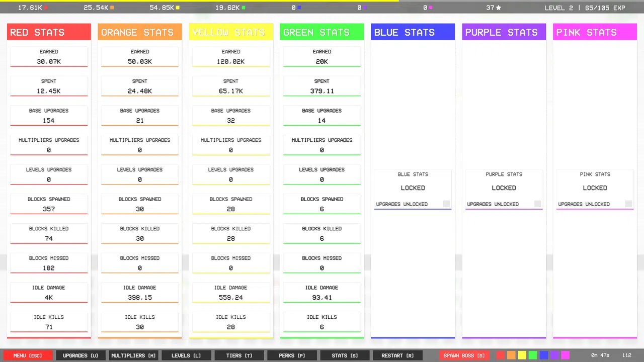Image resolution: width=644 pixels, height=362 pixels.
Task: Select the orange color swatch in bottom bar
Action: [x=511, y=355]
